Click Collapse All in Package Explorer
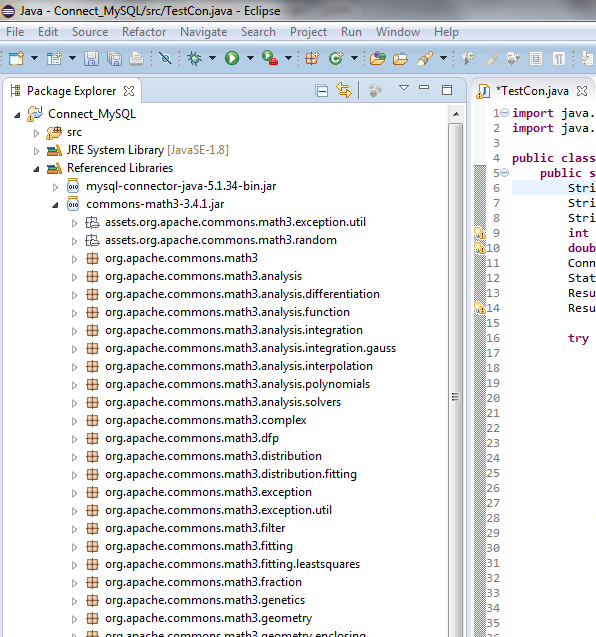596x637 pixels. click(x=321, y=91)
